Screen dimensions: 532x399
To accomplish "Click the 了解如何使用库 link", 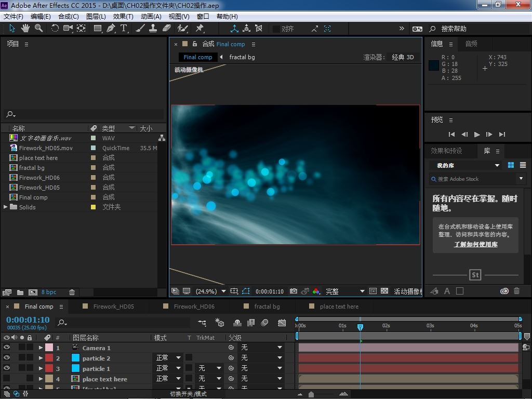I will click(476, 244).
